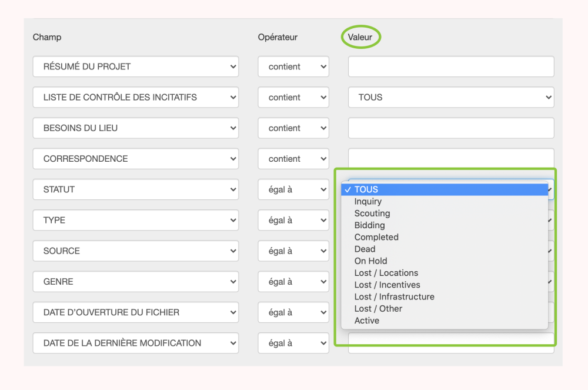Choose Lost / Incentives from list
This screenshot has width=588, height=390.
coord(387,285)
